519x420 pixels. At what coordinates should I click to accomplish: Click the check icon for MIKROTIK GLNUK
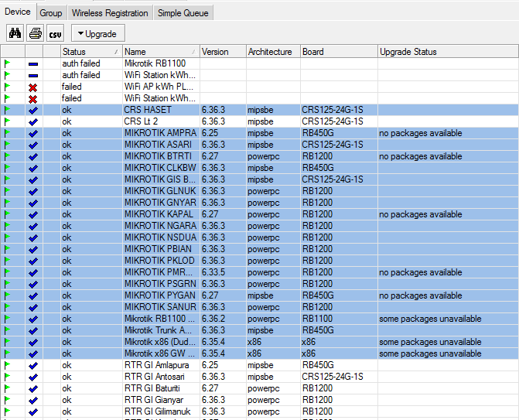click(x=33, y=191)
